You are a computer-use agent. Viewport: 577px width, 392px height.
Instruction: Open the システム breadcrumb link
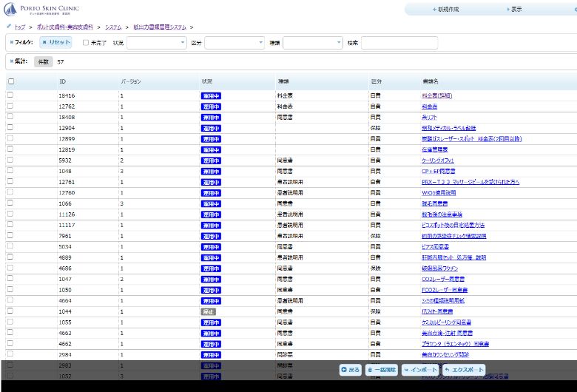113,27
